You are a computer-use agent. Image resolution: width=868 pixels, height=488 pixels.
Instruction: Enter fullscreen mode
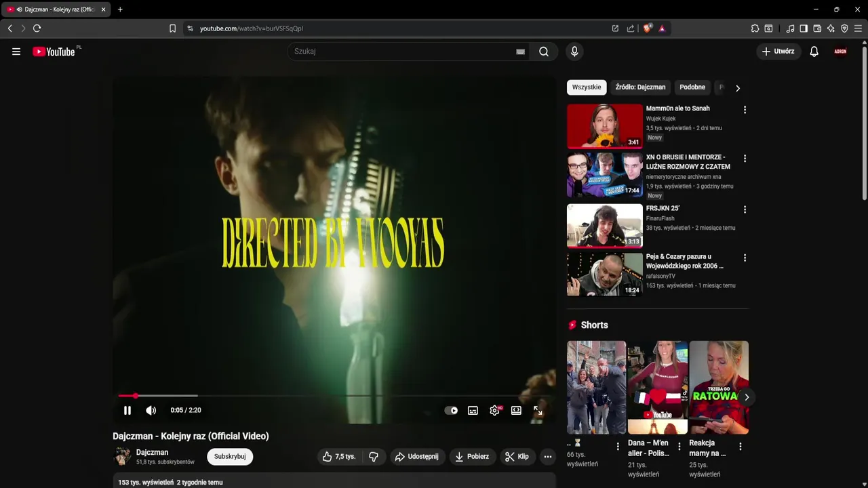[538, 410]
